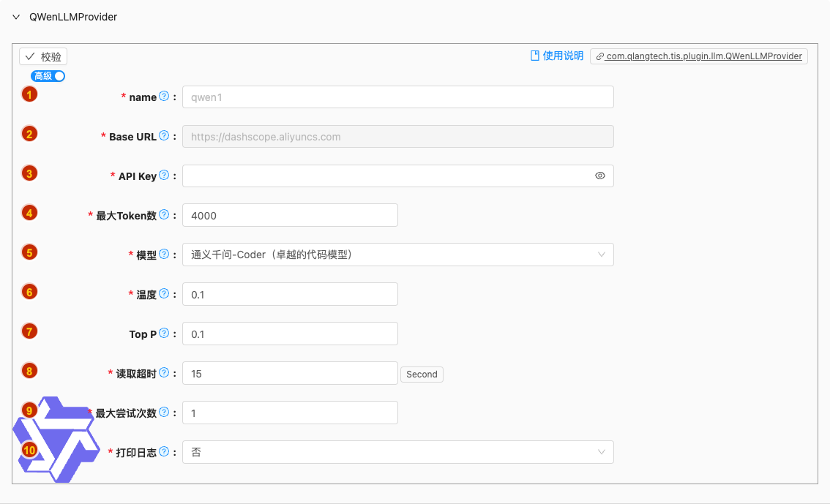Viewport: 830px width, 504px height.
Task: Click the 校验 validate button
Action: (43, 56)
